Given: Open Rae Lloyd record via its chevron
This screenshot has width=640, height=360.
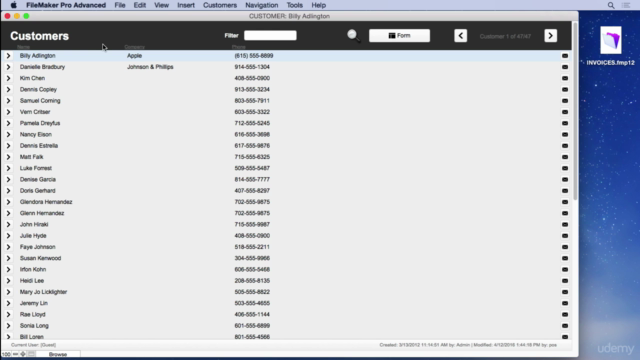Looking at the screenshot, I should [8, 314].
